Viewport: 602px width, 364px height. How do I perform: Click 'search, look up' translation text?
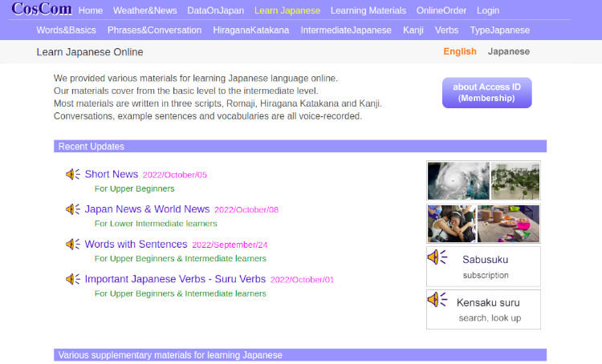pyautogui.click(x=490, y=318)
